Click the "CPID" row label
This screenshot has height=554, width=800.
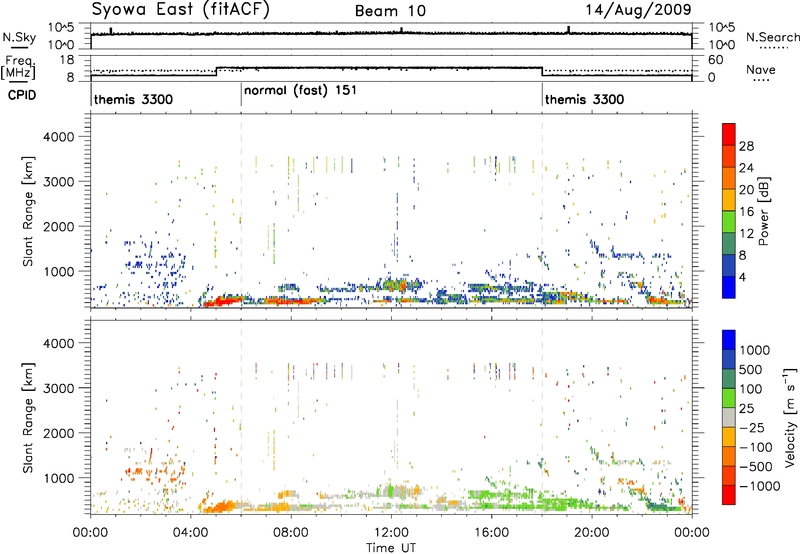point(22,95)
